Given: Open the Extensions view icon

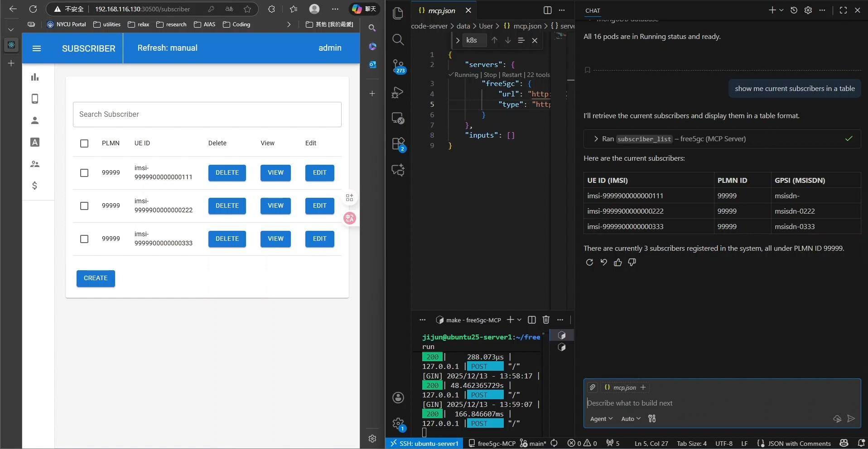Looking at the screenshot, I should pos(398,144).
